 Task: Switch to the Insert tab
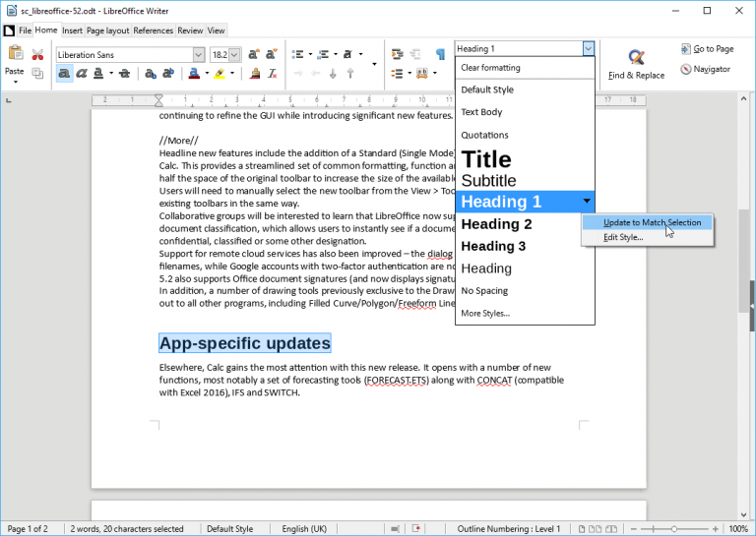pos(73,30)
